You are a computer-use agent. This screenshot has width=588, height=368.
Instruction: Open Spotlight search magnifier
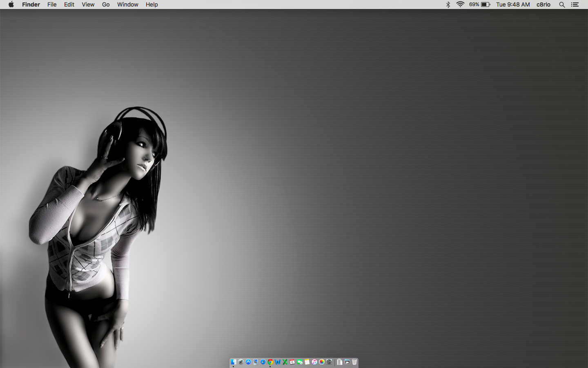coord(562,4)
